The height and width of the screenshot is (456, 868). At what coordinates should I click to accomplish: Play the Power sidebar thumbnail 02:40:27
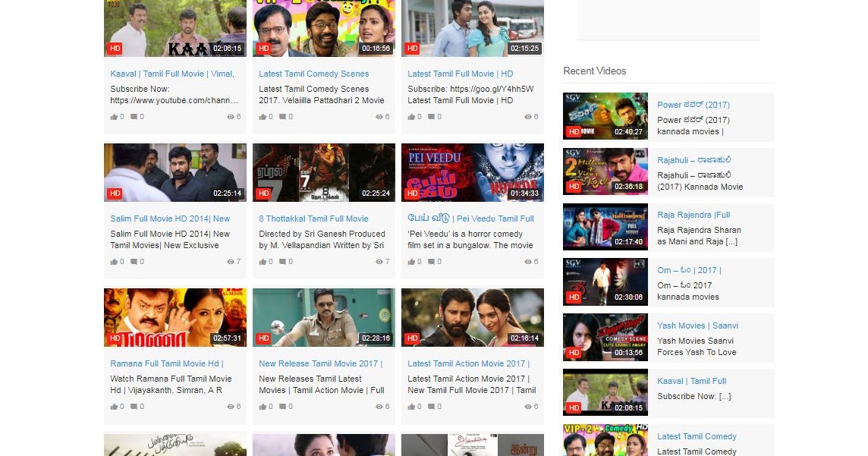pyautogui.click(x=605, y=116)
